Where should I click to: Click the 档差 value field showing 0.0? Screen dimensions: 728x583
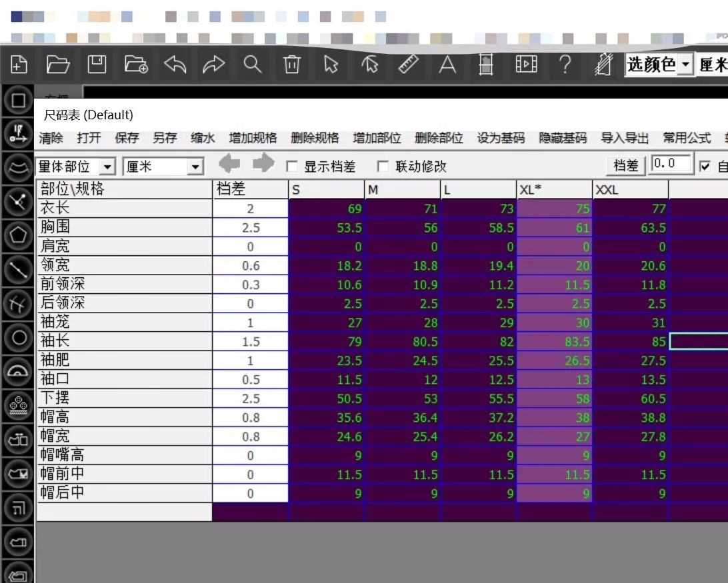(671, 164)
